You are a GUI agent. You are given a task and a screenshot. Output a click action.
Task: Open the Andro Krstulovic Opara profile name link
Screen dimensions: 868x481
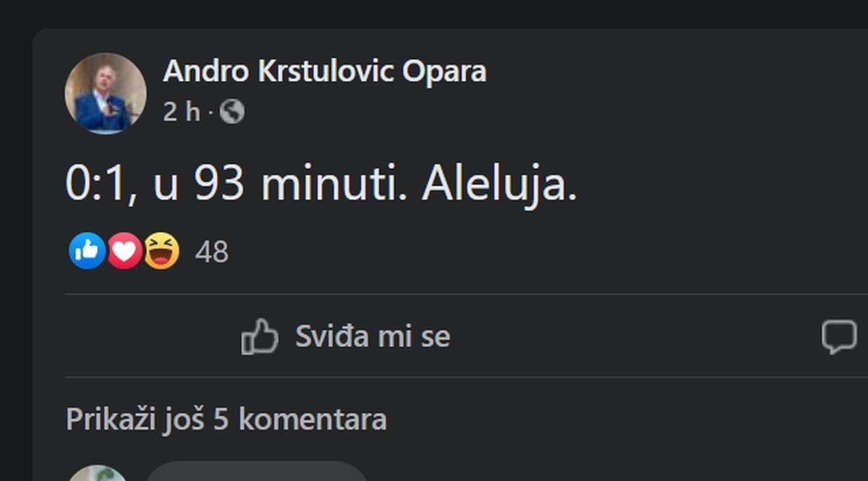coord(324,71)
